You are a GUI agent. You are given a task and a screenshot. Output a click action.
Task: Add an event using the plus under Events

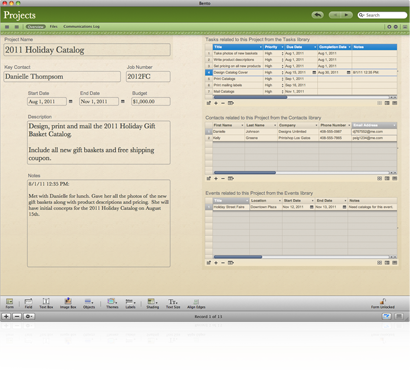coord(216,263)
